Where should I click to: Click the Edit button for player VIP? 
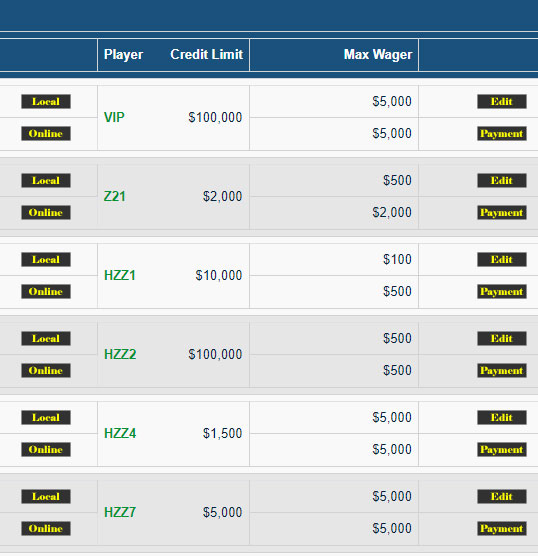click(501, 101)
